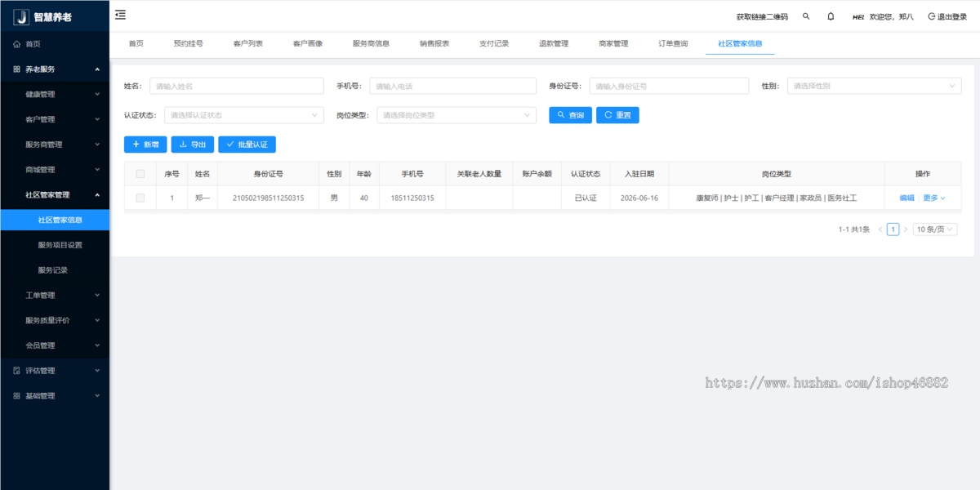Click page number 1 in pagination
980x490 pixels.
point(893,229)
